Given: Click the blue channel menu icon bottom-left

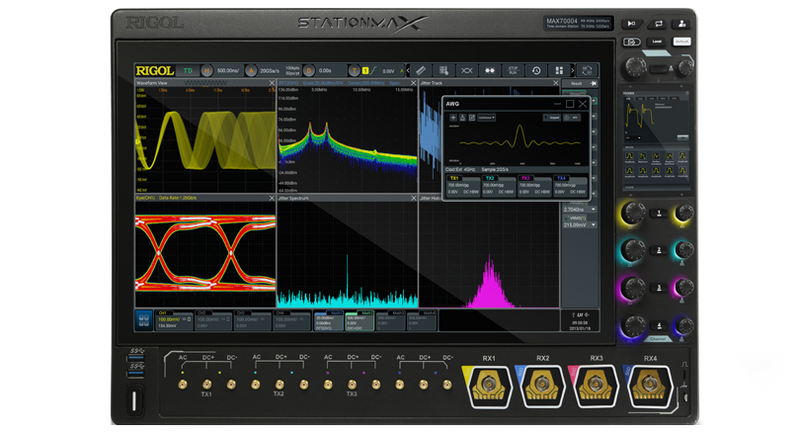Looking at the screenshot, I should pos(144,321).
